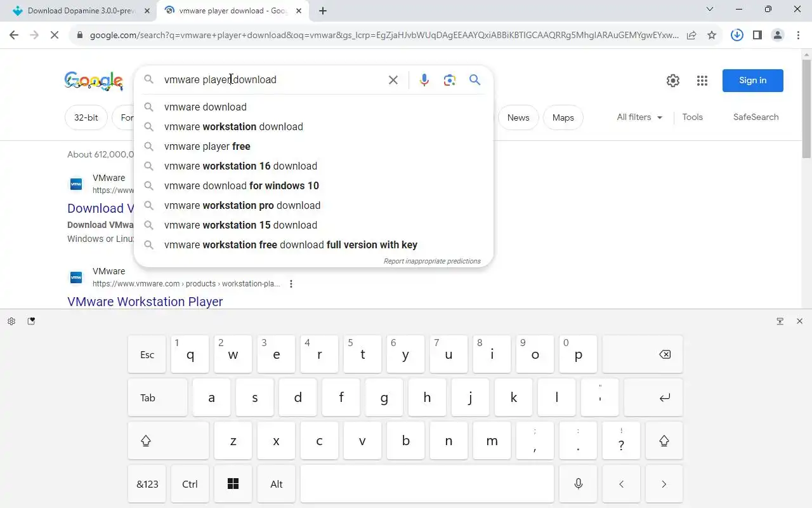The image size is (812, 508).
Task: Click the browser back arrow
Action: 14,35
